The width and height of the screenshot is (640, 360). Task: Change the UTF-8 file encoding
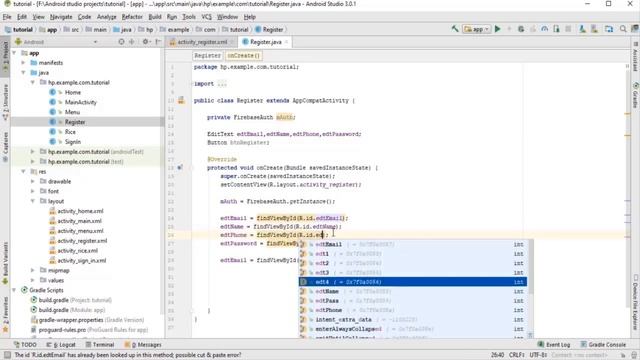coord(538,355)
